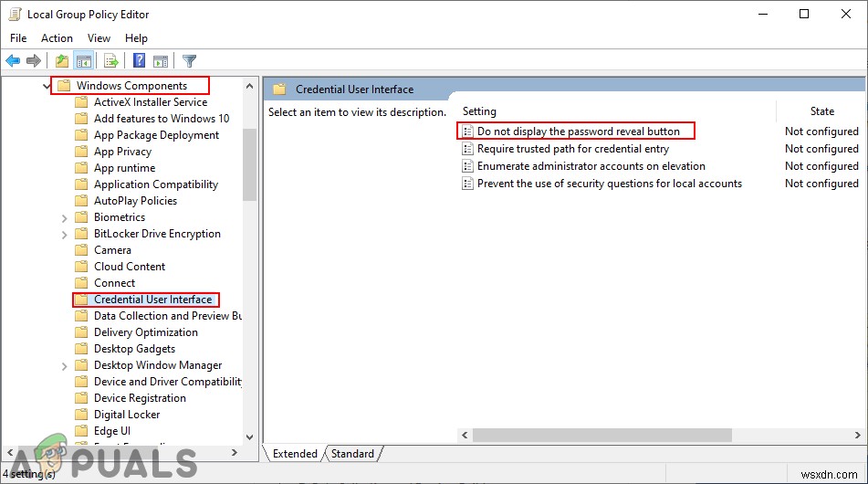868x484 pixels.
Task: Click the State column header
Action: (821, 111)
